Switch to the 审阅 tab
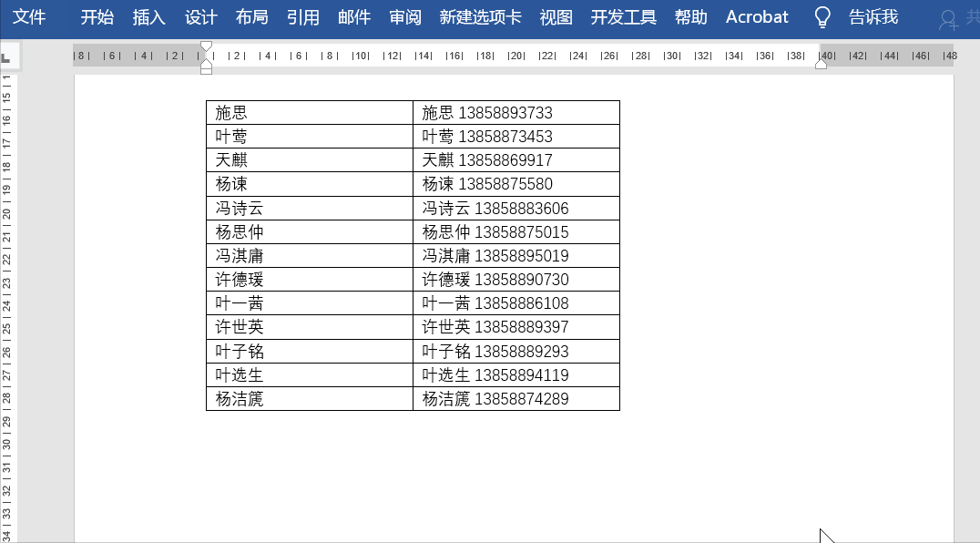980x543 pixels. tap(404, 16)
